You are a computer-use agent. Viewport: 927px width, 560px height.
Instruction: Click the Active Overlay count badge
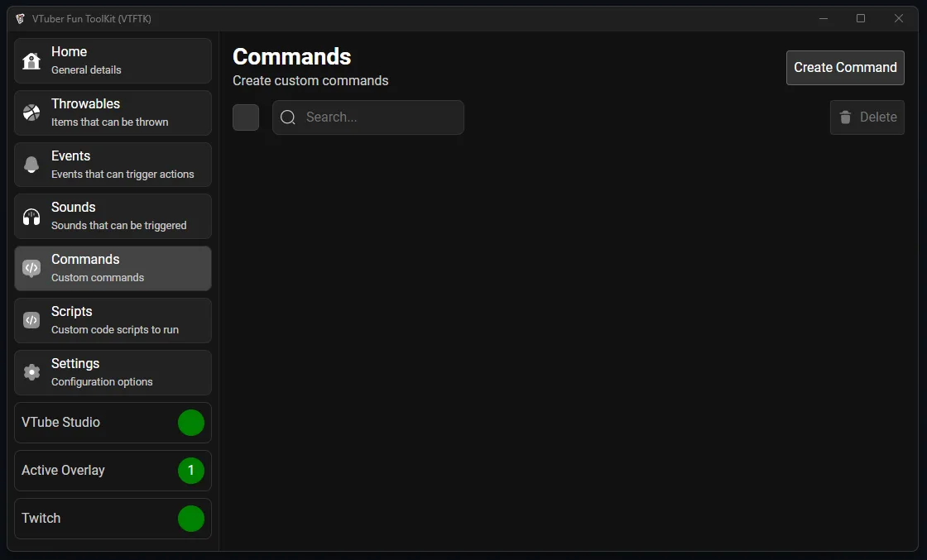click(191, 471)
